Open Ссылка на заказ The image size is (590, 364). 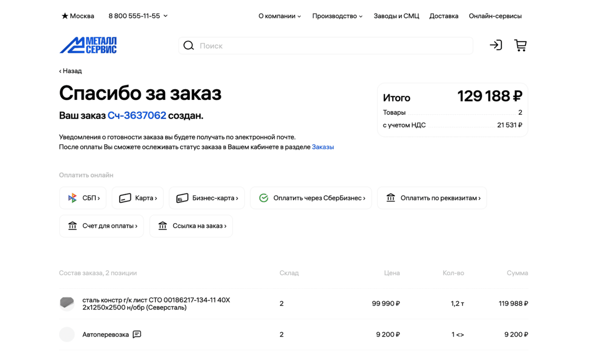(x=191, y=226)
